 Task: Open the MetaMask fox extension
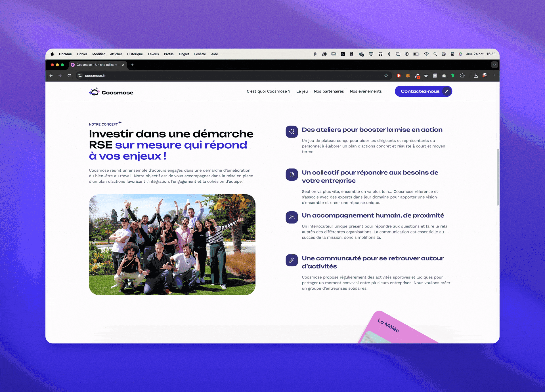point(408,76)
